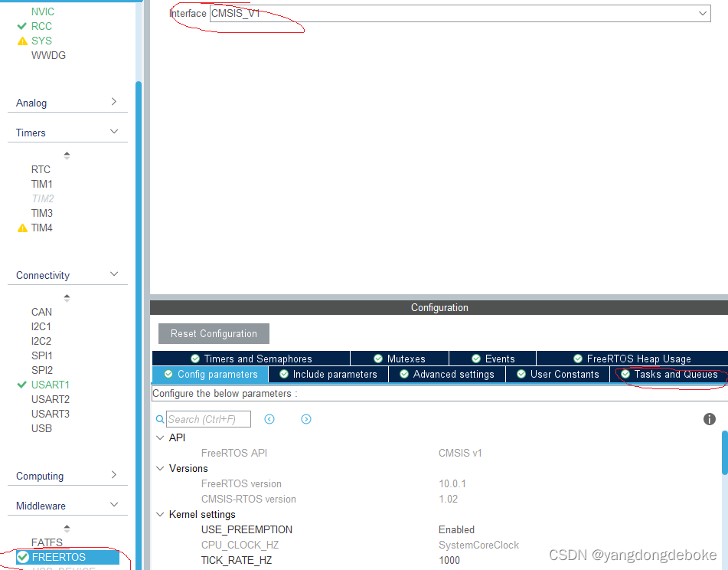Click the next search navigation arrow

305,419
